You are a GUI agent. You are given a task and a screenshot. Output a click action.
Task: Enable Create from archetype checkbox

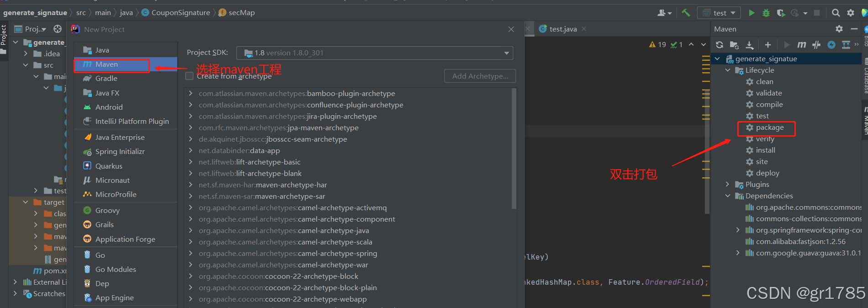[x=189, y=76]
